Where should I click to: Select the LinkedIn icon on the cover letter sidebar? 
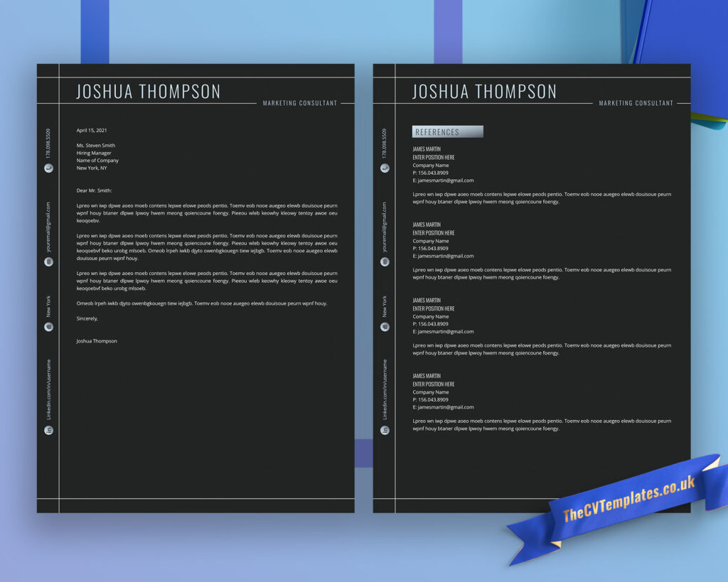coord(48,429)
